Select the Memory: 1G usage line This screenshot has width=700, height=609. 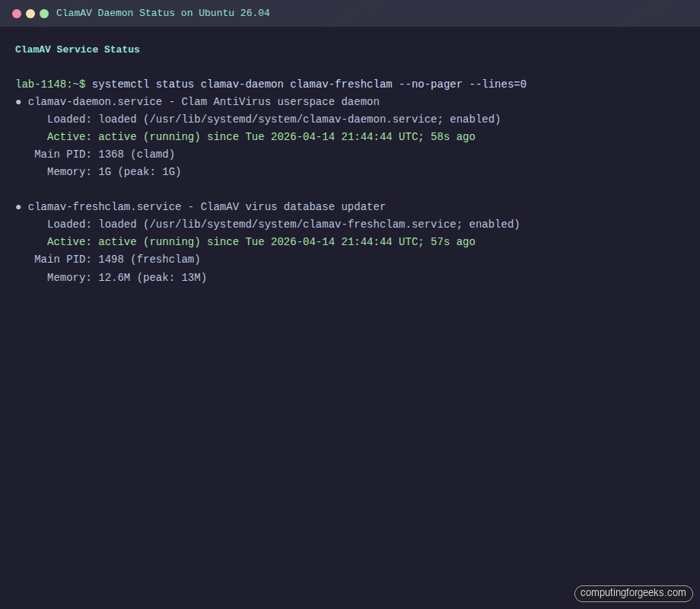click(114, 171)
